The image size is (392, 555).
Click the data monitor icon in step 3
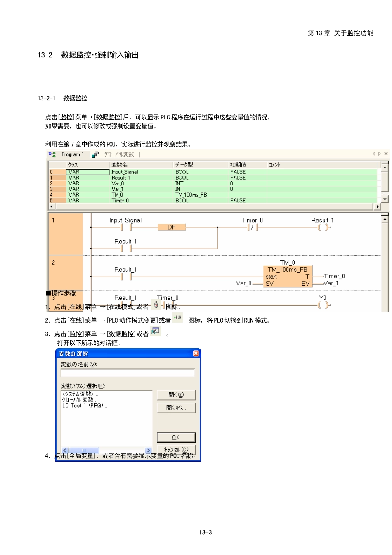156,331
